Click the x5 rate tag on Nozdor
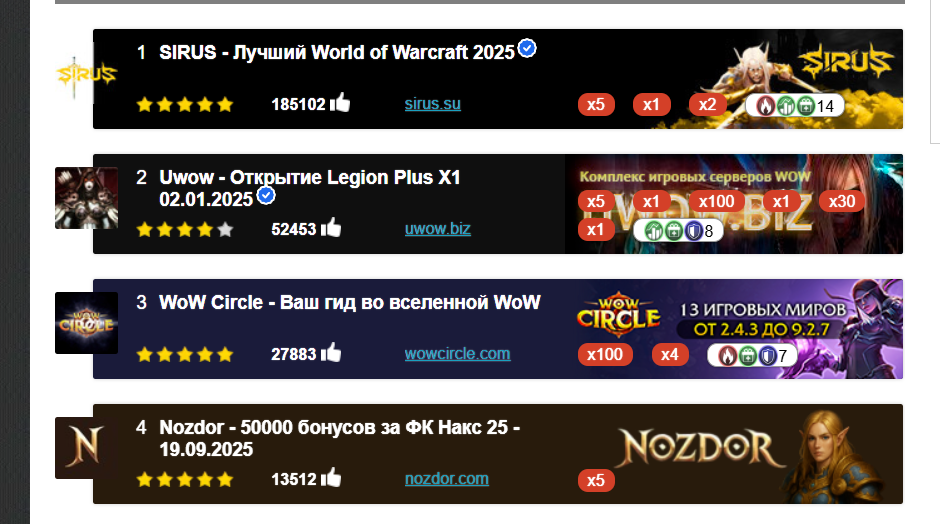940x524 pixels. pos(596,480)
